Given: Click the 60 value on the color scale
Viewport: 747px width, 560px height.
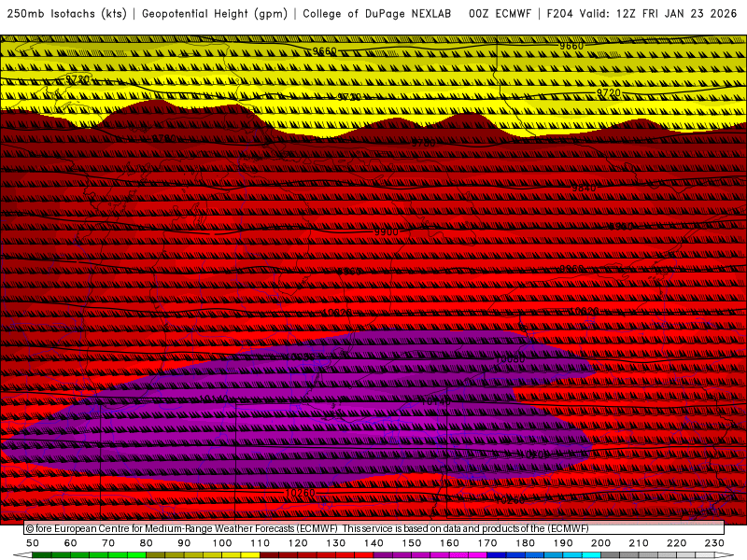Looking at the screenshot, I should [71, 543].
